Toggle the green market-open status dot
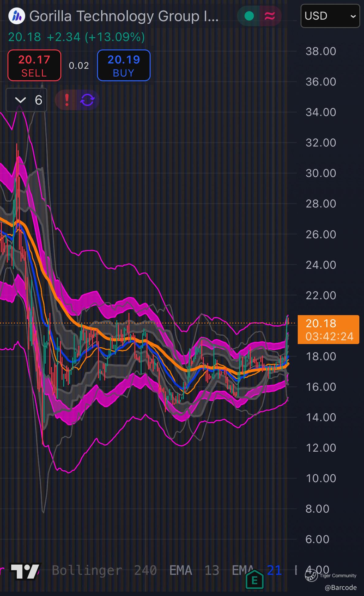 (249, 16)
